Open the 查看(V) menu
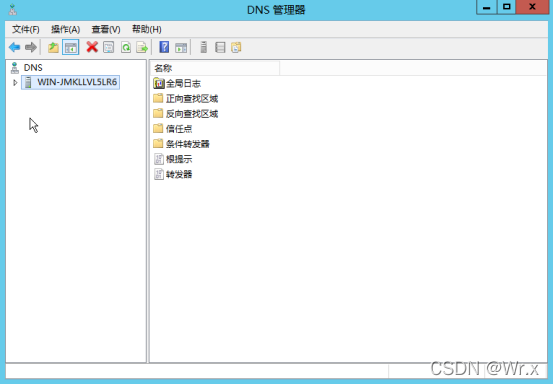This screenshot has height=385, width=554. 106,29
